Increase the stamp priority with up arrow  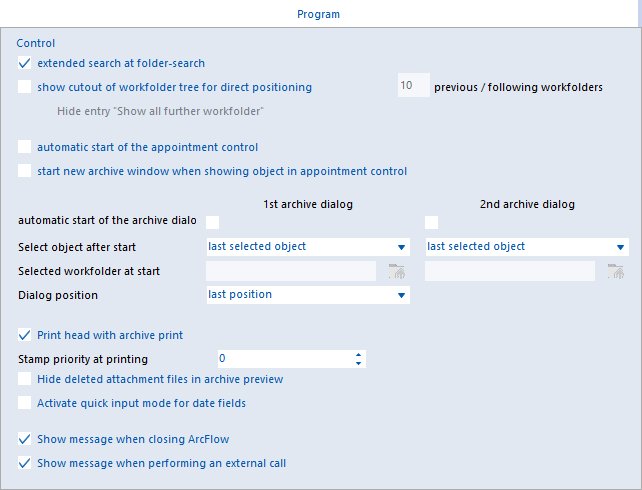point(358,355)
